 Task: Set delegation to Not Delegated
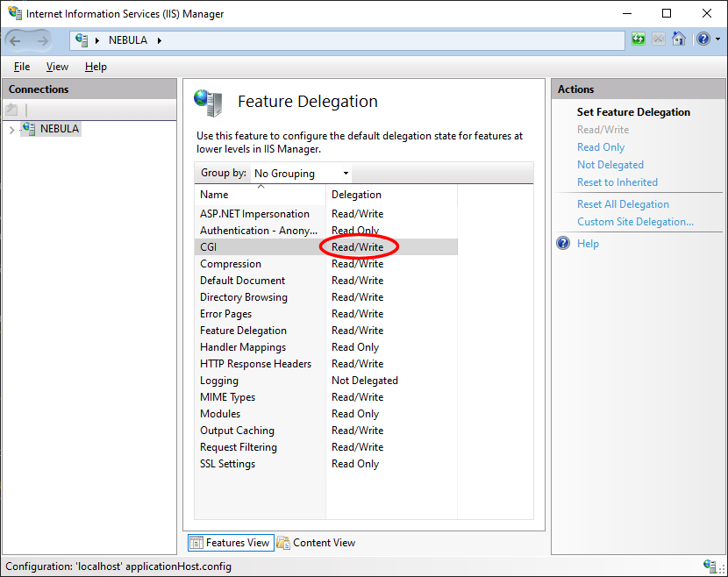(610, 165)
